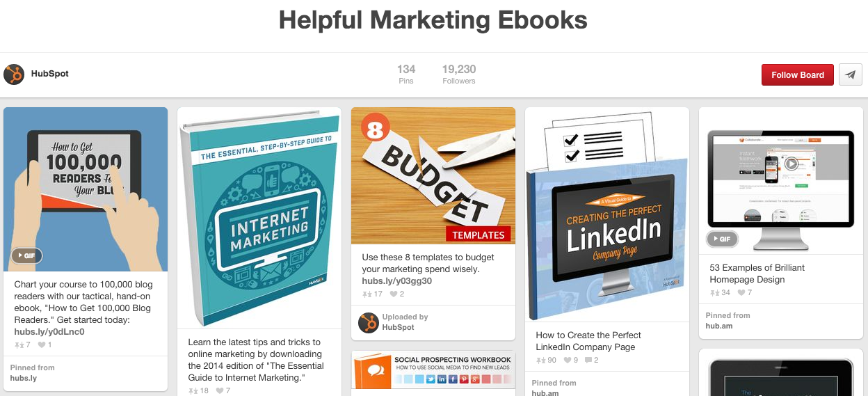Send this board via paper plane icon

click(x=851, y=74)
